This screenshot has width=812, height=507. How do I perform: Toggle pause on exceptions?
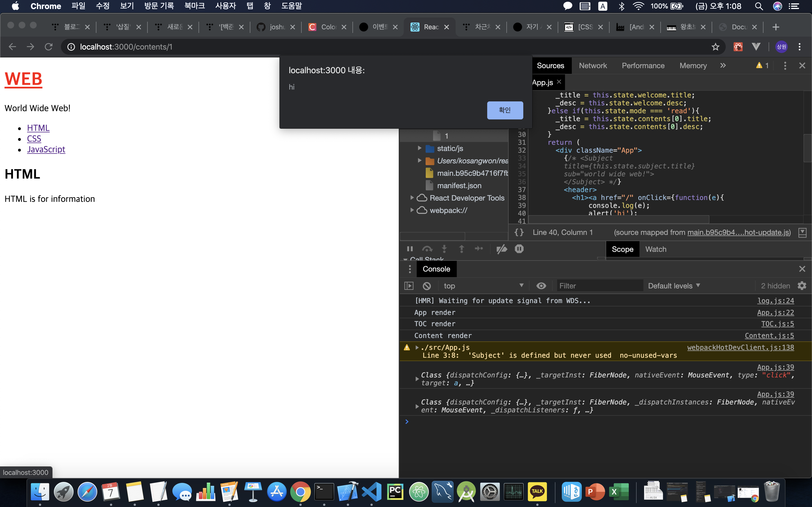tap(519, 249)
